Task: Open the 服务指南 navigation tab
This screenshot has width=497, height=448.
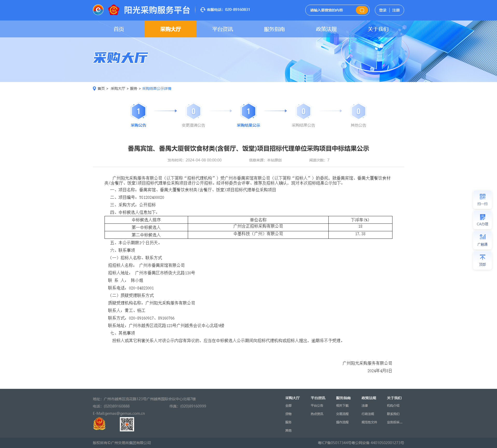Action: [x=274, y=29]
